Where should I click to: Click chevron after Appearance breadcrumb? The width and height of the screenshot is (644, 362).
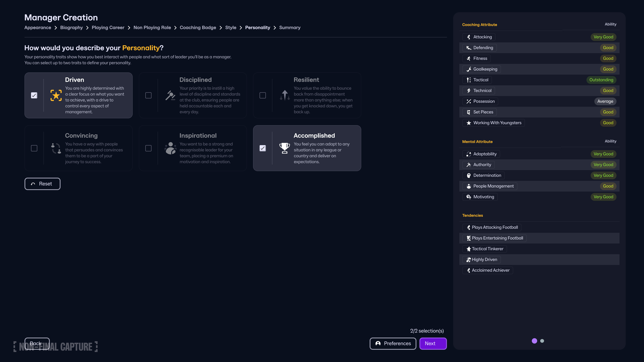point(56,28)
